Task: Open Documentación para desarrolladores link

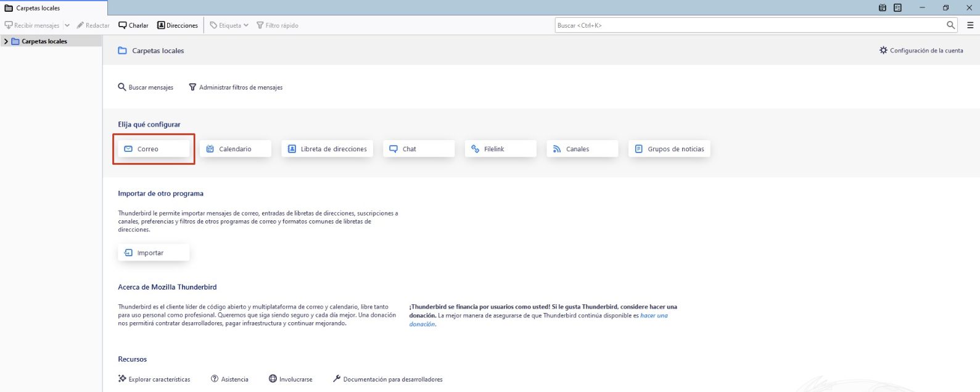Action: [387, 379]
